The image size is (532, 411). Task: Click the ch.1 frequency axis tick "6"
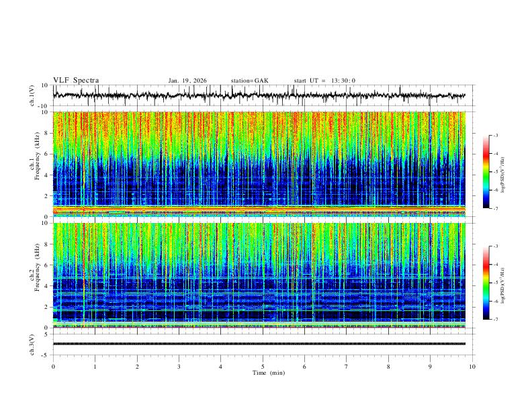point(47,154)
